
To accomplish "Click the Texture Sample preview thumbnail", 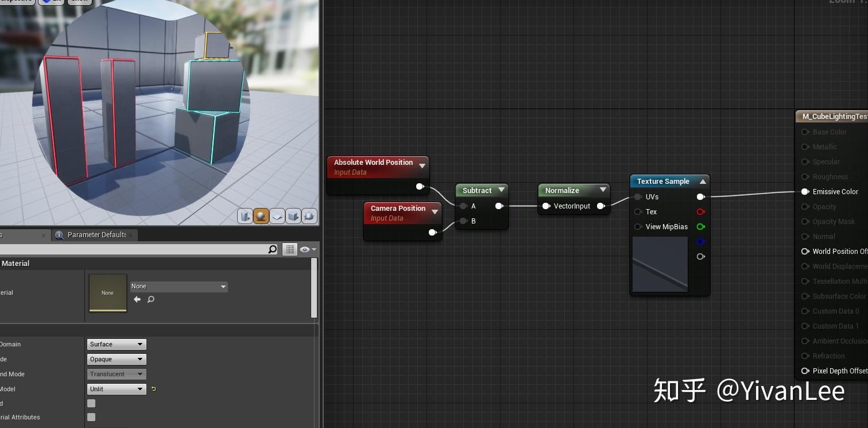I will coord(660,264).
